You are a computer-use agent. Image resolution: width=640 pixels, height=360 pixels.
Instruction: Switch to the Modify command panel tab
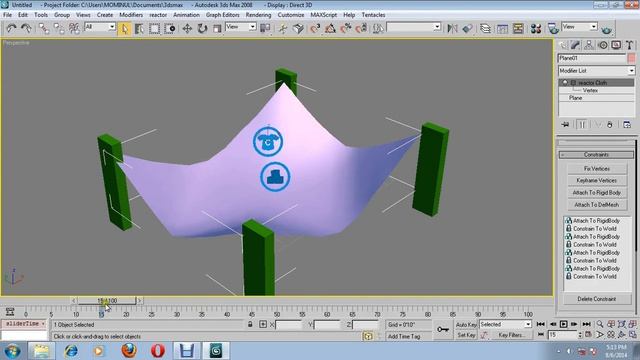(576, 45)
